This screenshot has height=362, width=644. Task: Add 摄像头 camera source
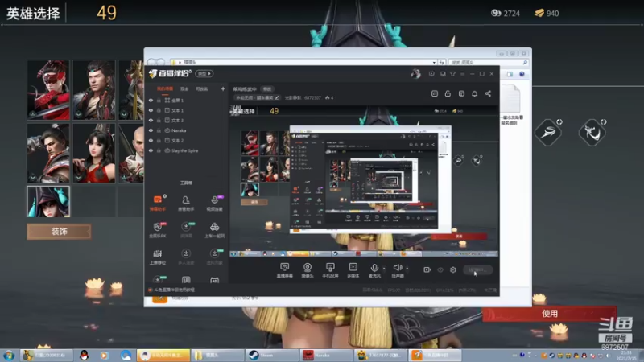[308, 270]
